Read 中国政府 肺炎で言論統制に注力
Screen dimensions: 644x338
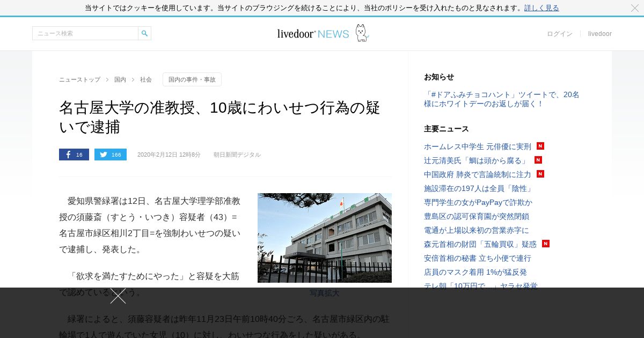478,174
